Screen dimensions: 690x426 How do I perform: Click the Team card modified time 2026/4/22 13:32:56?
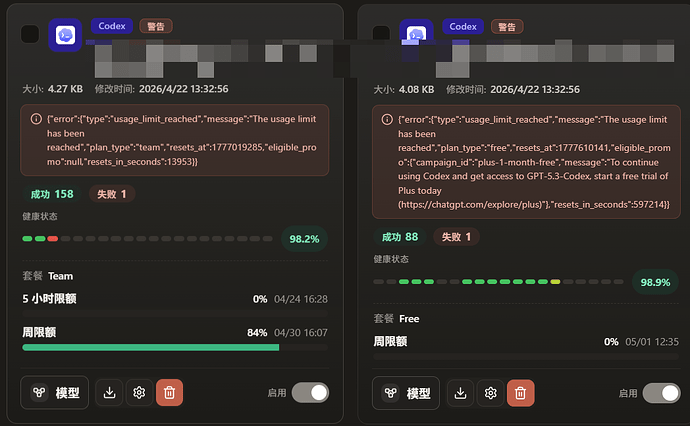pos(184,89)
